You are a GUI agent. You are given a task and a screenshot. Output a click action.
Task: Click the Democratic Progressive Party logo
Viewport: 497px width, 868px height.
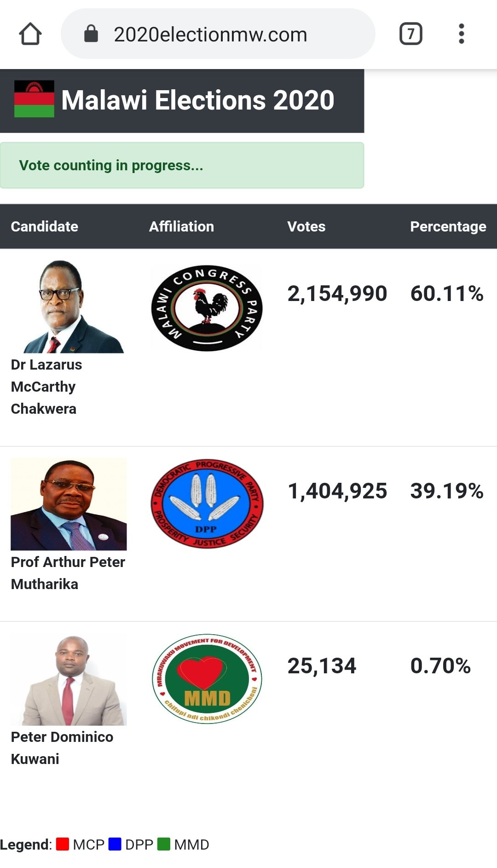point(207,503)
